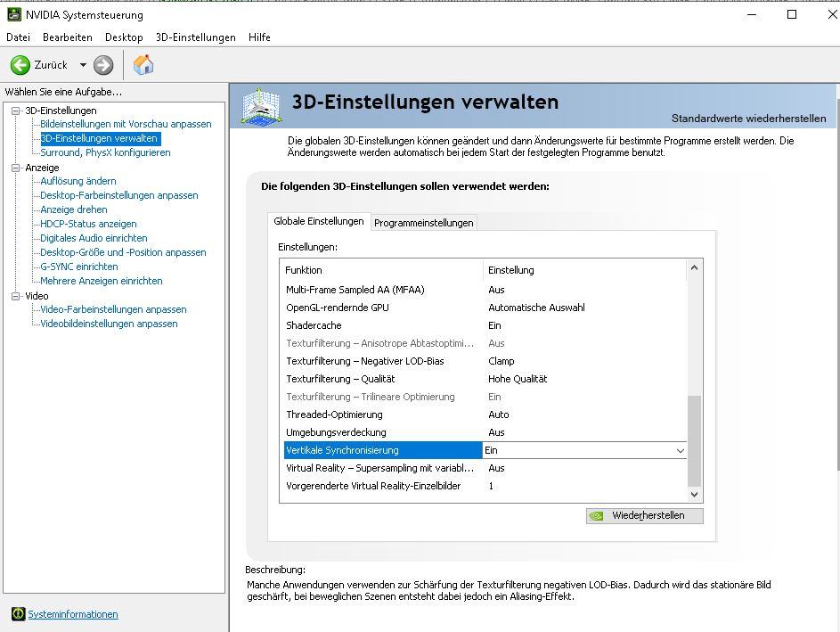Open Digitales Audio einrichten
Screen dimensions: 840x632
pos(94,238)
